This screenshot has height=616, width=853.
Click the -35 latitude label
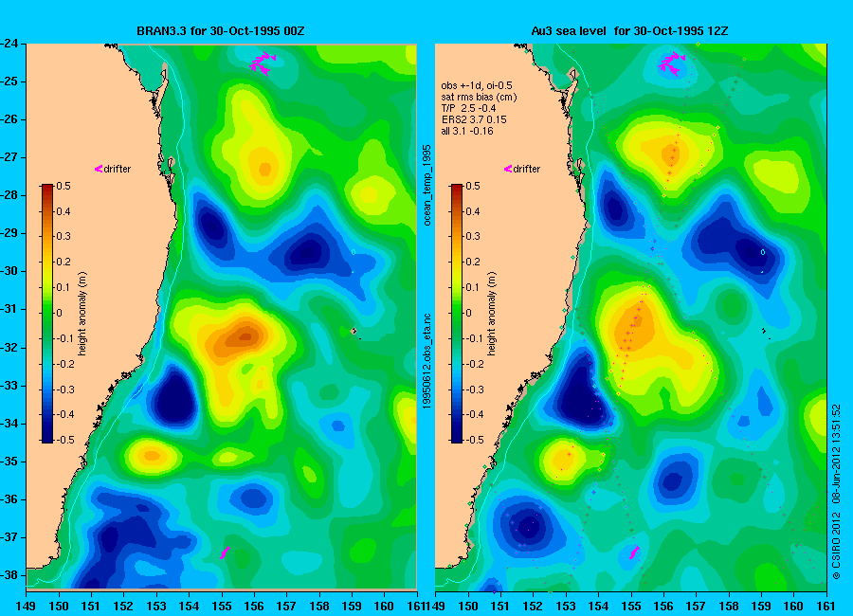click(10, 461)
